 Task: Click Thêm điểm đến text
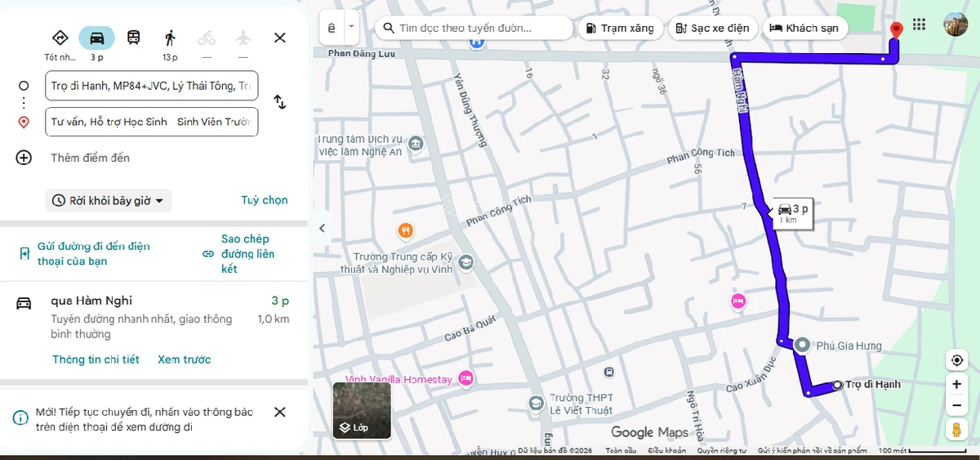(x=90, y=158)
